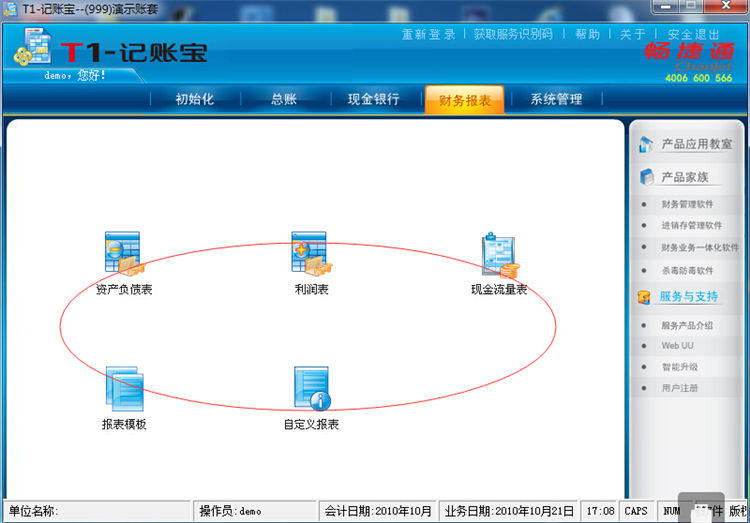Click the 获取服务识别码 link

[x=513, y=34]
